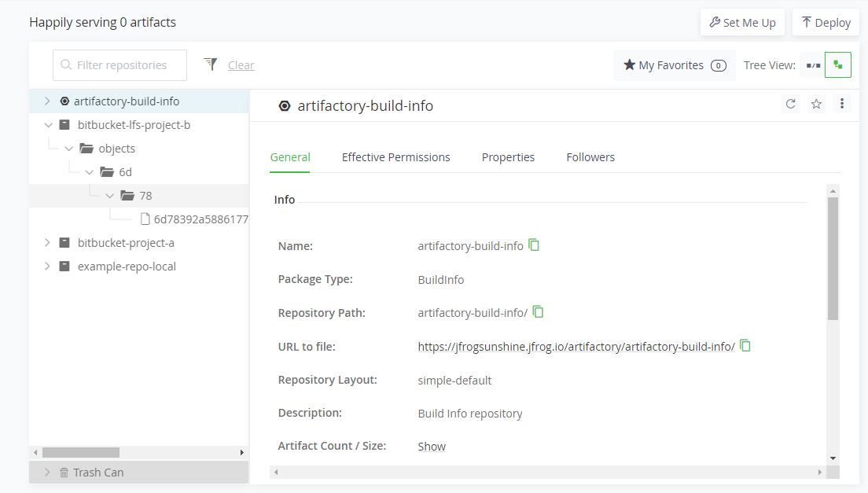Switch to hierarchical tree view mode
Screen dimensions: 868x493
click(838, 65)
